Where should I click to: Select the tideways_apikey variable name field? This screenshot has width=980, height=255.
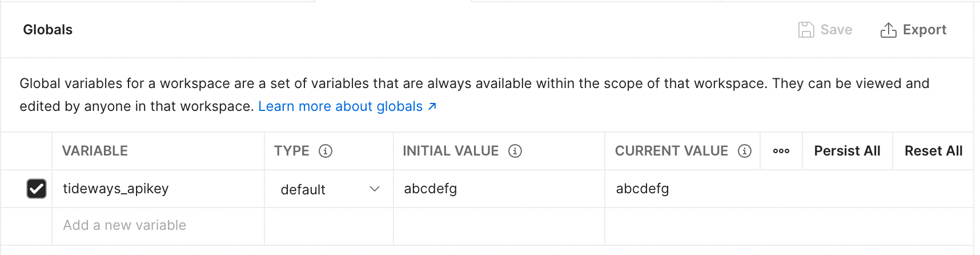click(158, 189)
